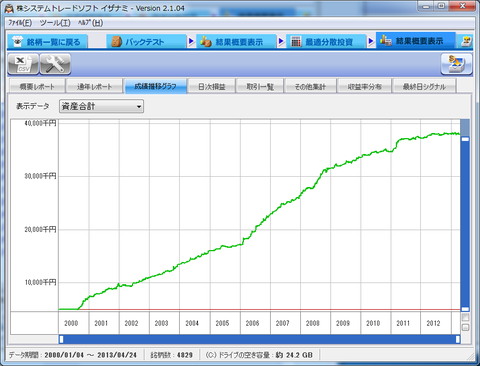Click the upper small square button below the vertical slider
Viewport: 480px width, 366px height.
tap(465, 317)
